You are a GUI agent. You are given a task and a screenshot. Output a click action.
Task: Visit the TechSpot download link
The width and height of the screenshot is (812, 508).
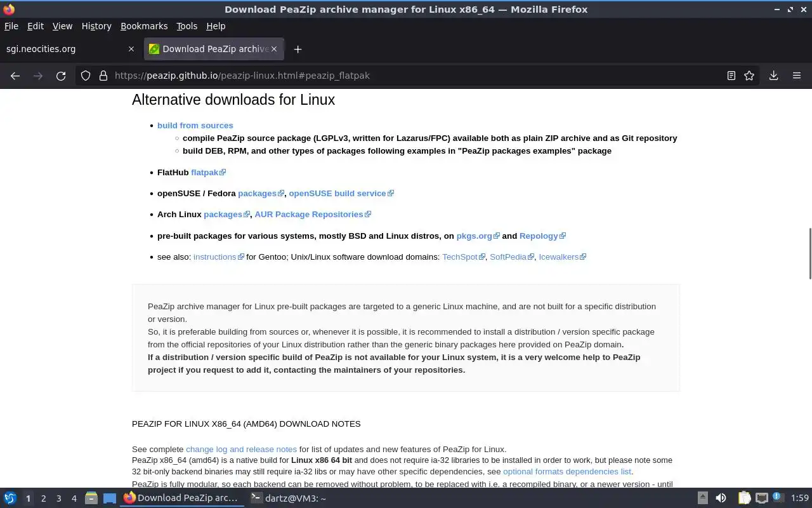click(x=463, y=257)
